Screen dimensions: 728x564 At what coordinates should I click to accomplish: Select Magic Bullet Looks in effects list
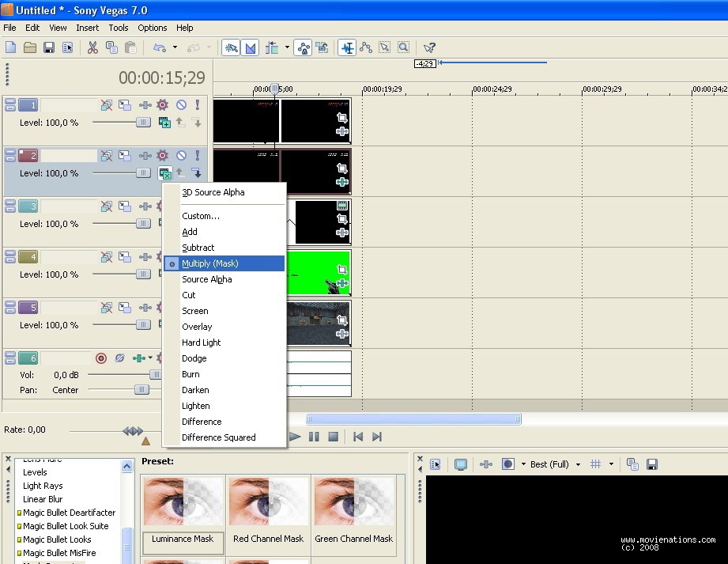[57, 539]
